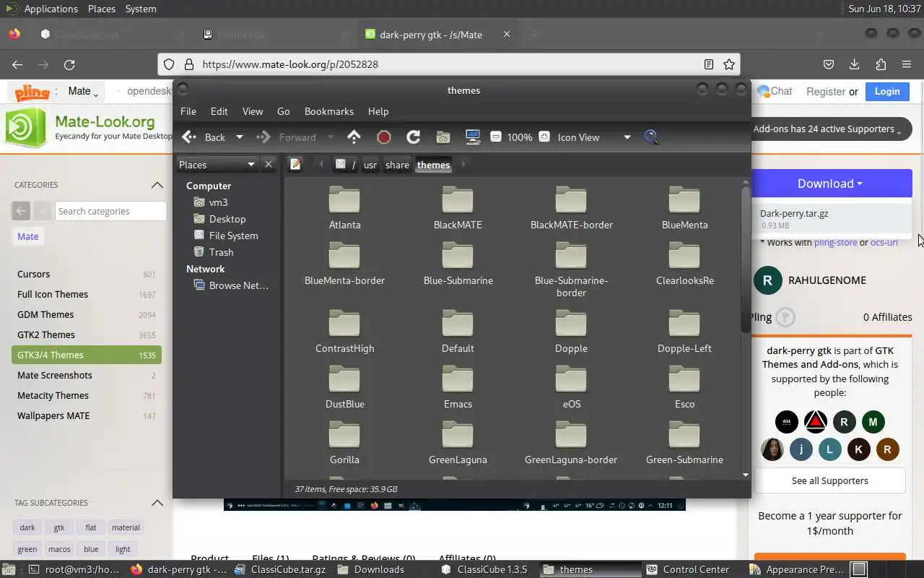Viewport: 924px width, 578px height.
Task: Select the BlueMenta folder
Action: click(x=684, y=207)
